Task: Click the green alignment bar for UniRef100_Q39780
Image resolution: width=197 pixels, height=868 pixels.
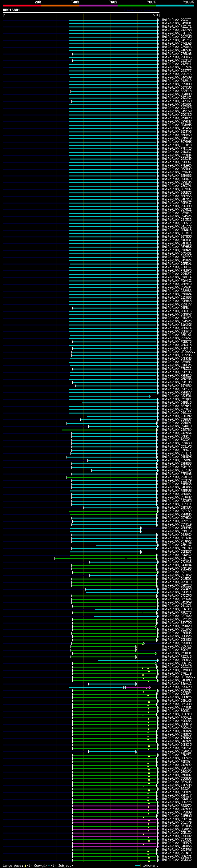Action: point(110,430)
